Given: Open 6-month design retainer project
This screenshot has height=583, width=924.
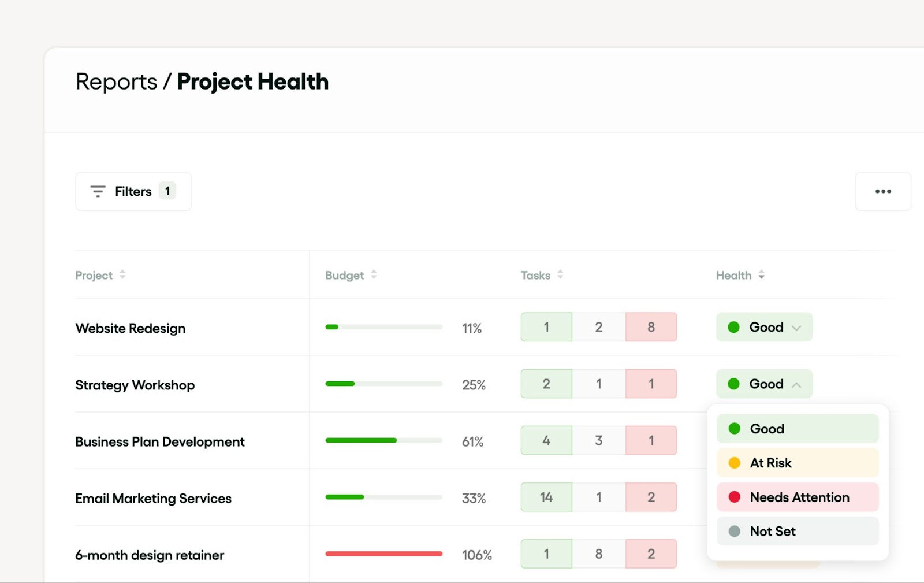Looking at the screenshot, I should tap(150, 555).
